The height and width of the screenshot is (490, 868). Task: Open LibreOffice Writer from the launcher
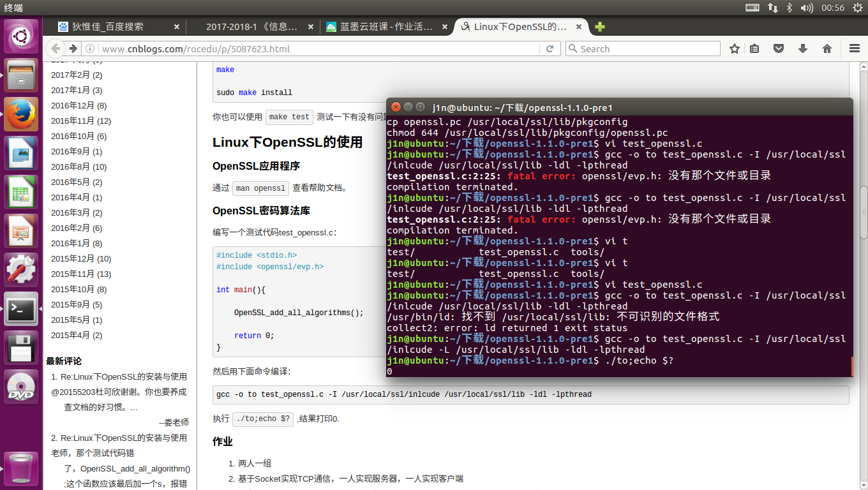(21, 153)
